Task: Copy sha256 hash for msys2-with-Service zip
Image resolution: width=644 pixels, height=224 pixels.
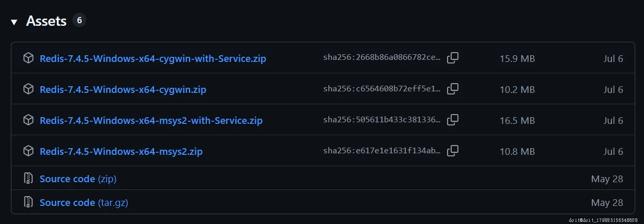Action: click(x=453, y=120)
